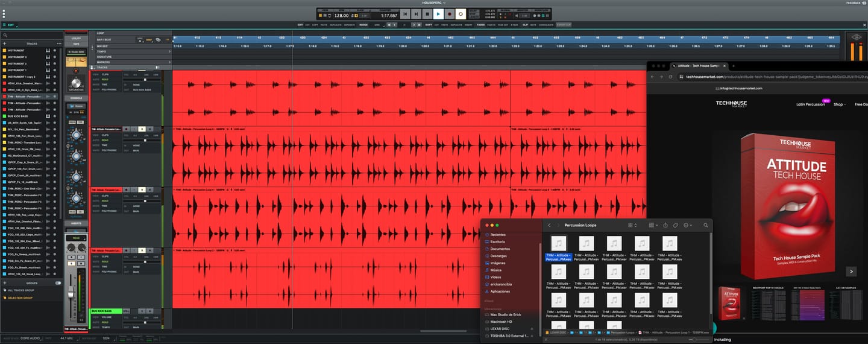Click the EXPORT CLIP button
Screen dimensions: 868x344
click(x=564, y=25)
